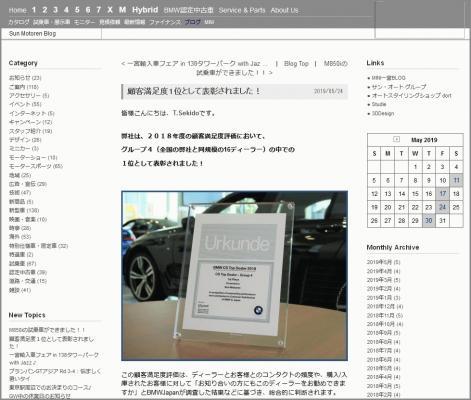Open Service & Parts in the top navigation
Viewport: 471px width, 400px height.
point(242,10)
